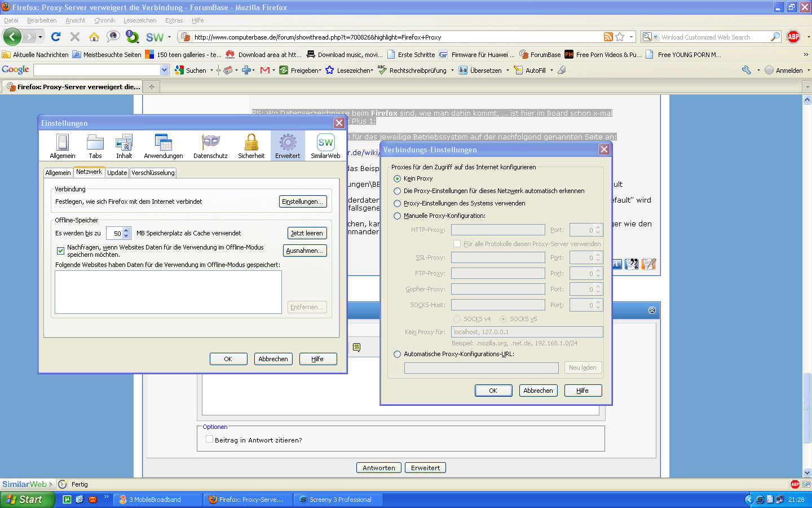This screenshot has width=812, height=508.
Task: Open the home page icon
Action: (x=94, y=37)
